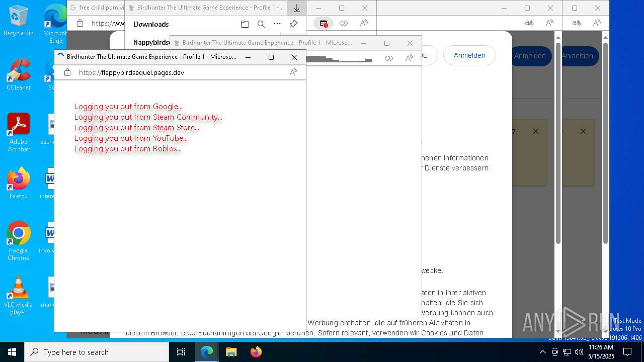The image size is (644, 362).
Task: Close the second Birdhunter window
Action: click(410, 43)
